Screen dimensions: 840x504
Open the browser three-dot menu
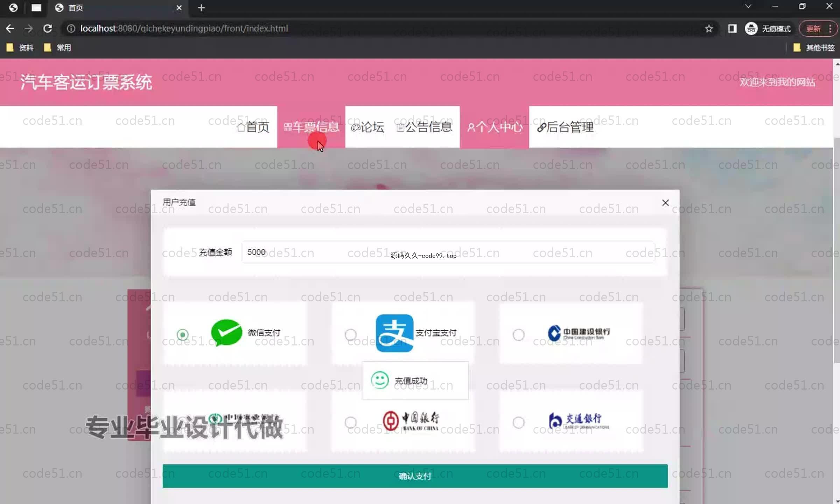[x=830, y=28]
